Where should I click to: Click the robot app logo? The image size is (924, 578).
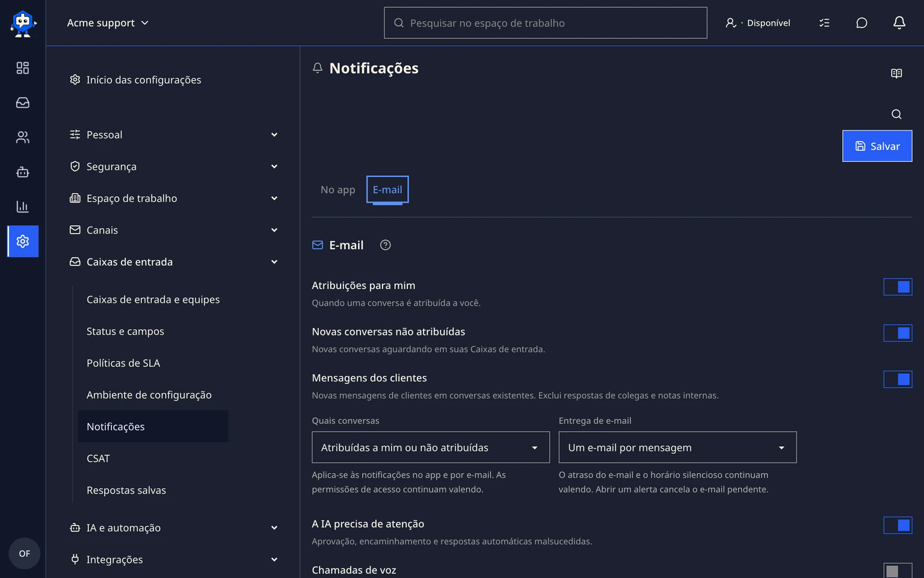pos(23,23)
